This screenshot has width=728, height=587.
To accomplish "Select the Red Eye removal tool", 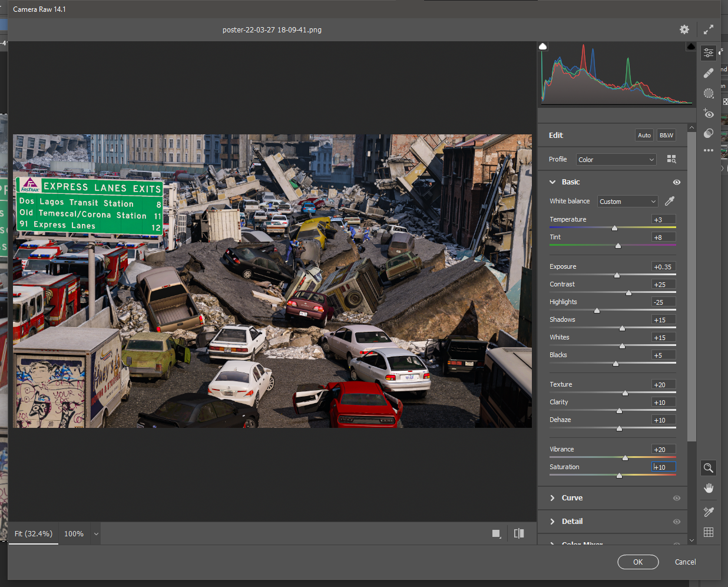I will click(x=709, y=113).
